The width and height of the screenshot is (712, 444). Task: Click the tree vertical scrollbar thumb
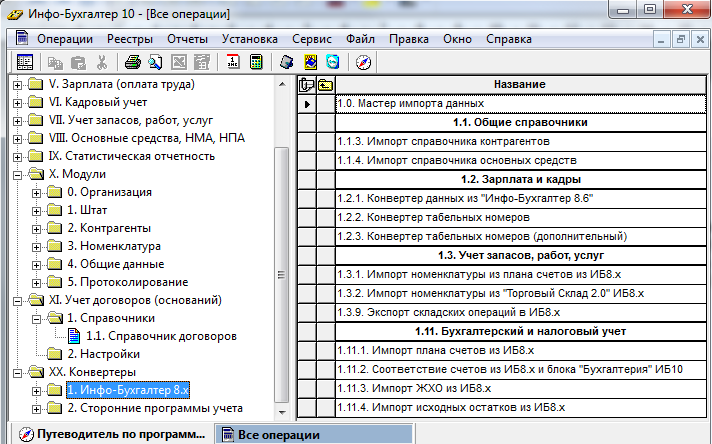(282, 275)
